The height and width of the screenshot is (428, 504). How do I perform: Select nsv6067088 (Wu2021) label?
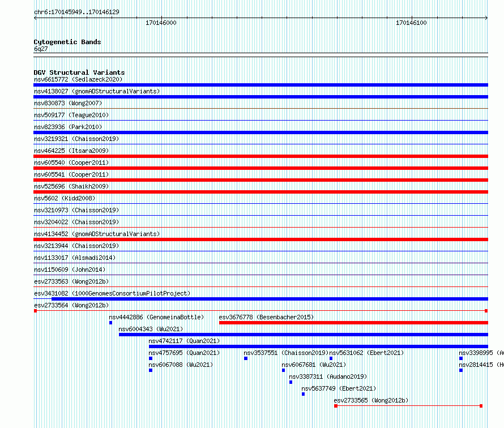tap(181, 365)
